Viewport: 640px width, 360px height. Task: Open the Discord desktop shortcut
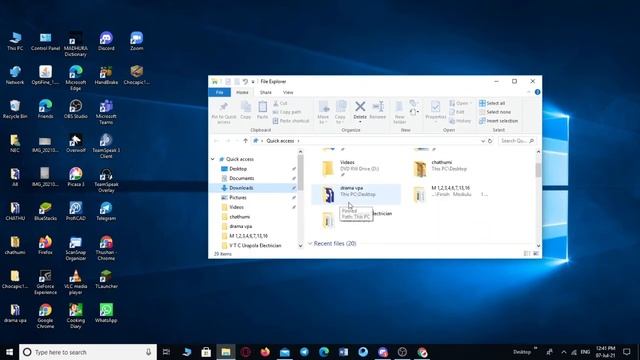106,41
